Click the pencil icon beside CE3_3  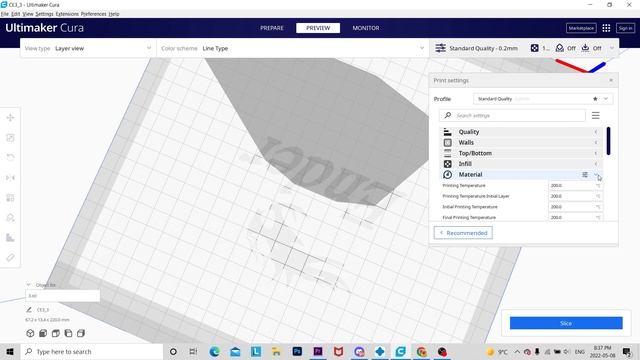coord(29,310)
